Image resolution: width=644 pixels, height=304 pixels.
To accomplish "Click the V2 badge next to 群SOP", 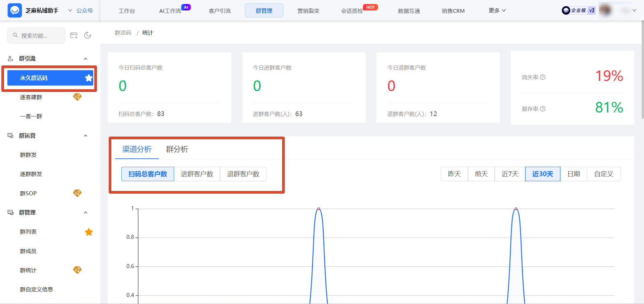I will tap(77, 193).
